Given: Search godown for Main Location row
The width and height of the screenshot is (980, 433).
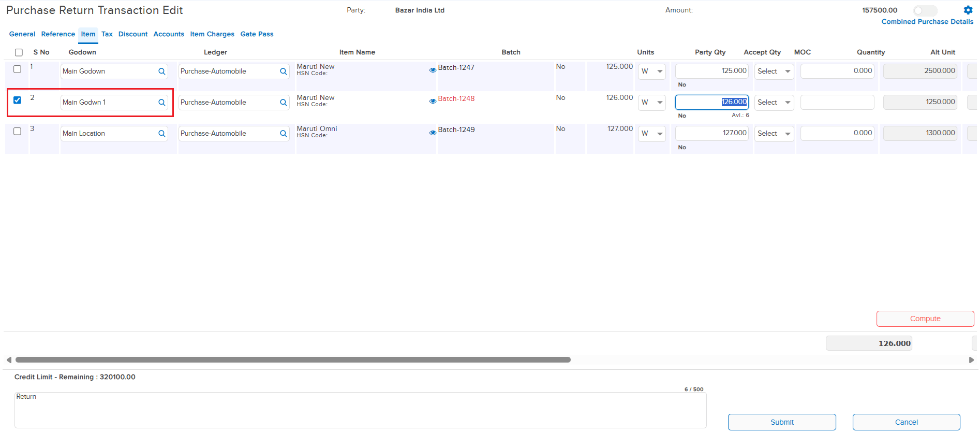Looking at the screenshot, I should [x=162, y=134].
